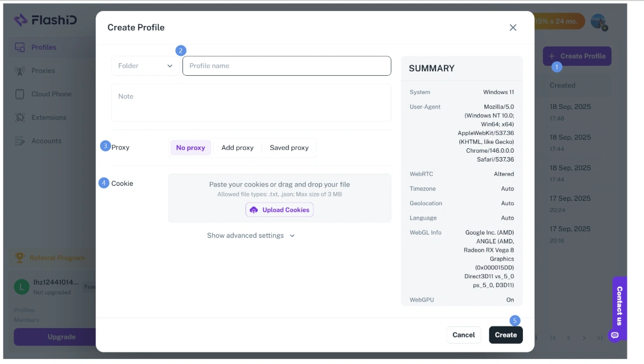Select the No proxy option
This screenshot has height=364, width=644.
(x=191, y=148)
